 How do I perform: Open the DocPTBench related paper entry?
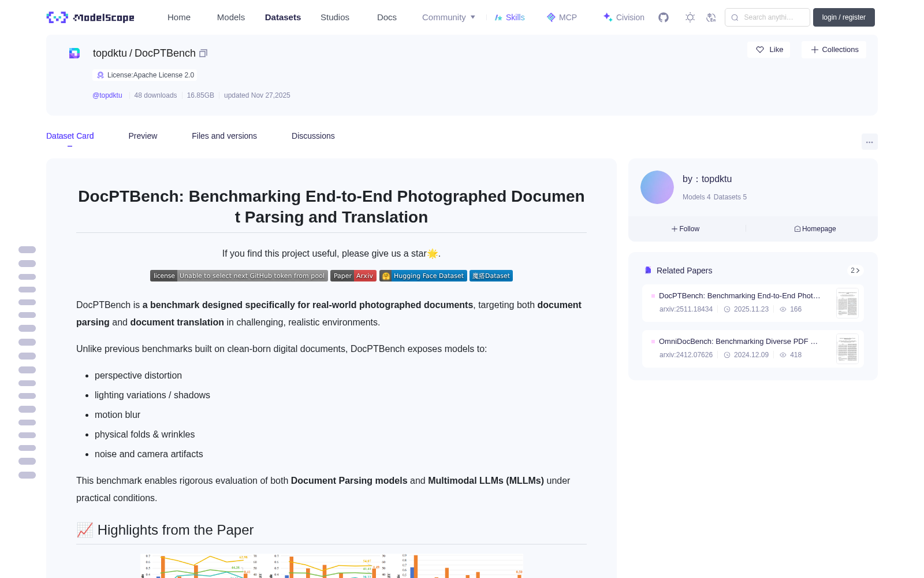coord(753,303)
